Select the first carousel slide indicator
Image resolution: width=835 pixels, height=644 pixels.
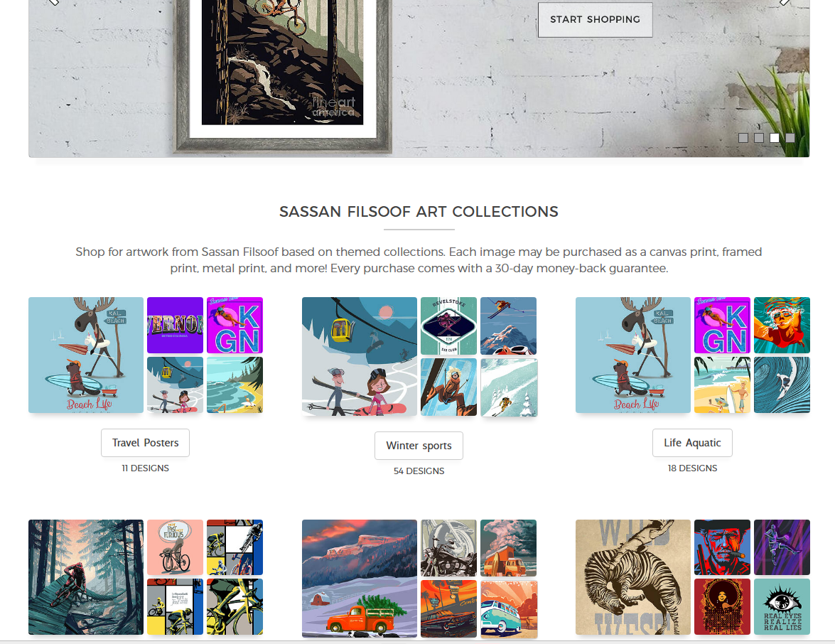[x=743, y=138]
